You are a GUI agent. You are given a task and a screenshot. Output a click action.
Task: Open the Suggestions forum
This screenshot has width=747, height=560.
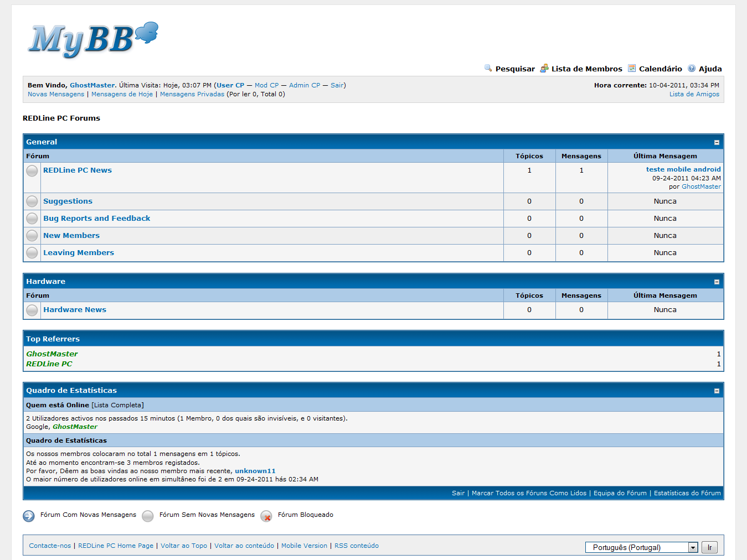click(x=68, y=201)
